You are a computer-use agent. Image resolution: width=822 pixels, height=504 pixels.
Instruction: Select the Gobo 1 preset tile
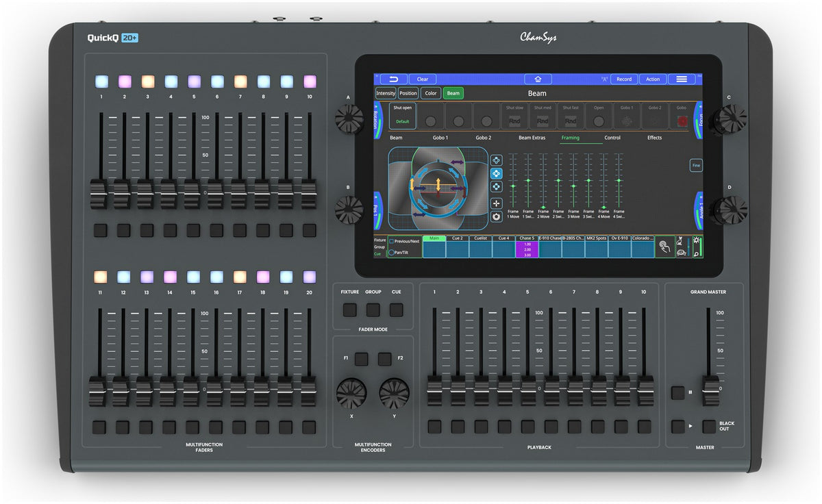click(627, 116)
